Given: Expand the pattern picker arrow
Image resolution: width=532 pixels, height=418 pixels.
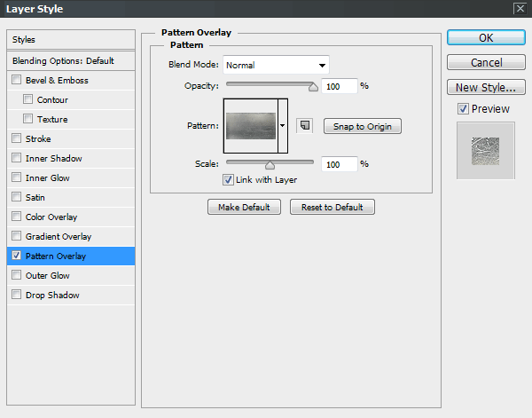Looking at the screenshot, I should 283,126.
